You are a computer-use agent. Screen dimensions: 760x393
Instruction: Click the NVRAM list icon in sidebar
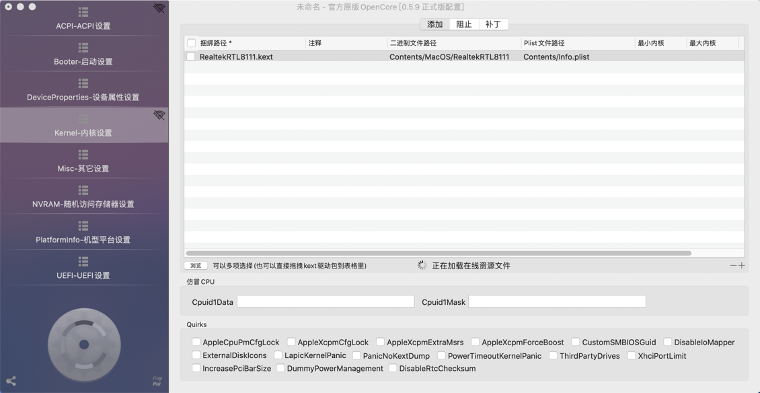coord(83,190)
